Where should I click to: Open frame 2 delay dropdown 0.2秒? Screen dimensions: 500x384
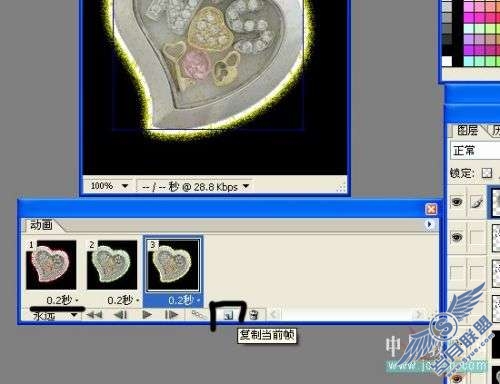point(123,300)
